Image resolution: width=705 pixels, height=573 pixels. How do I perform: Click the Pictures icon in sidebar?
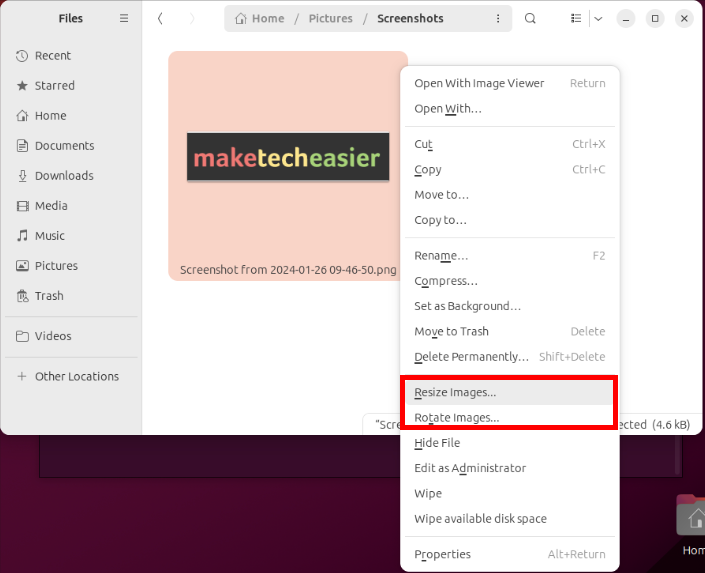(x=22, y=266)
